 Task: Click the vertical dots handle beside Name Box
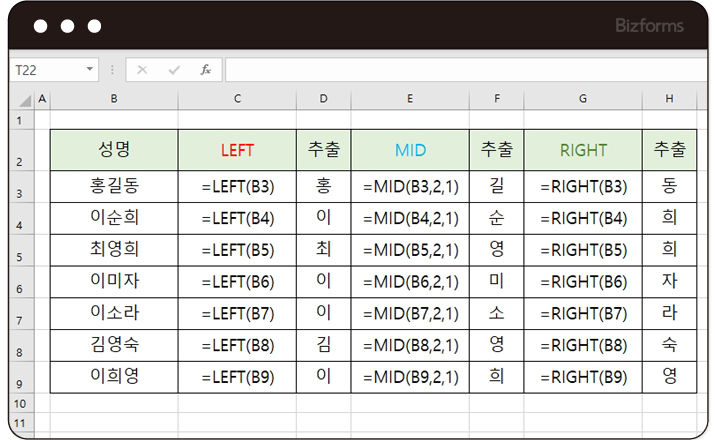(112, 70)
